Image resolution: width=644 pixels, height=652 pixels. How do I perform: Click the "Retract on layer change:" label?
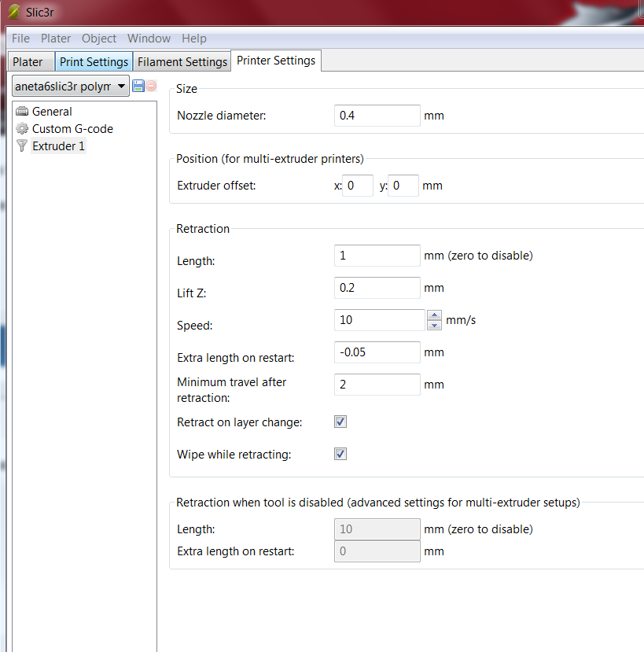240,422
